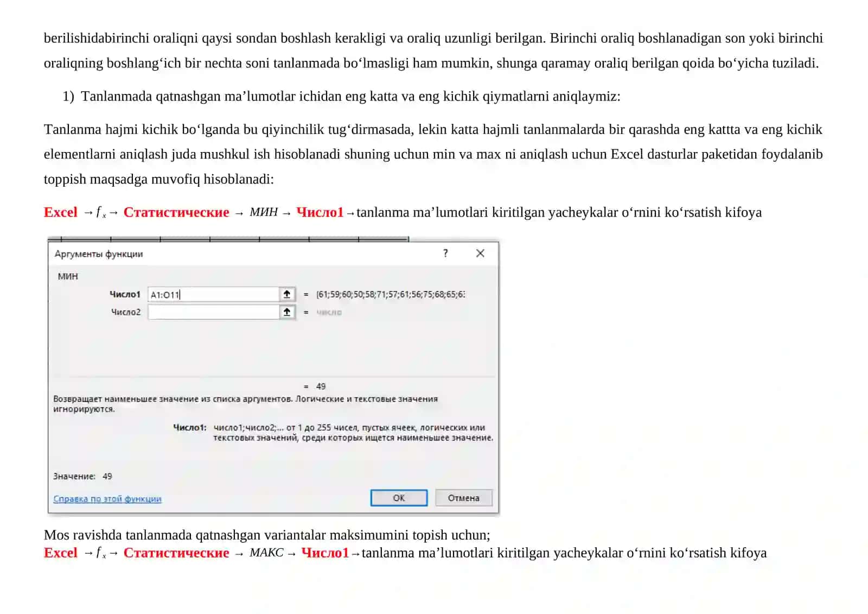Click the Число2 label
The height and width of the screenshot is (614, 868).
pos(126,312)
